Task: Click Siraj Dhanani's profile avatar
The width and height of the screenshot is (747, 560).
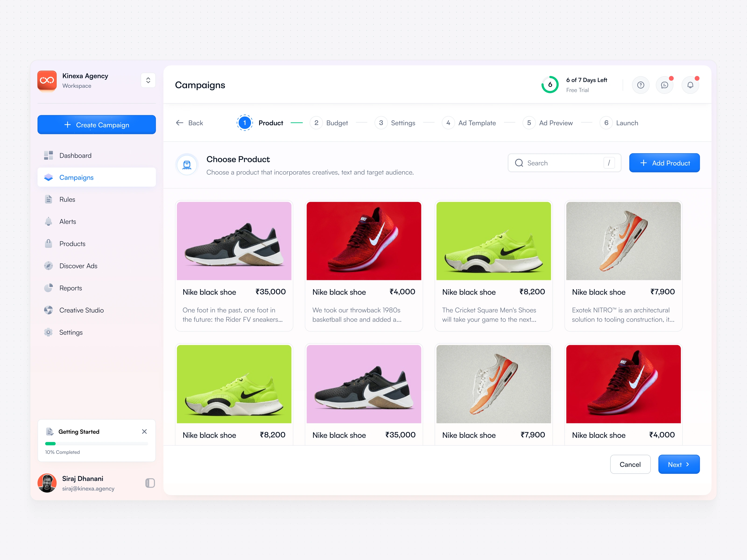Action: point(47,483)
